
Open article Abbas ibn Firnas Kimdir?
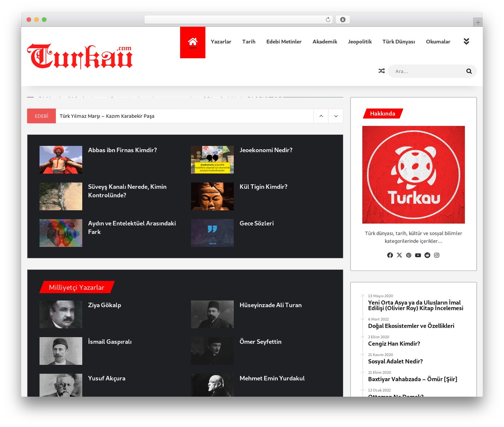point(122,150)
